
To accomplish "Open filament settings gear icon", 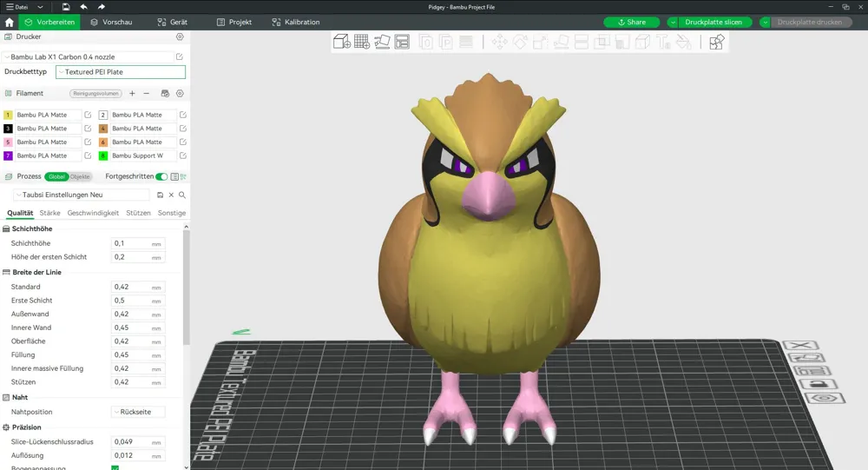I will point(180,93).
